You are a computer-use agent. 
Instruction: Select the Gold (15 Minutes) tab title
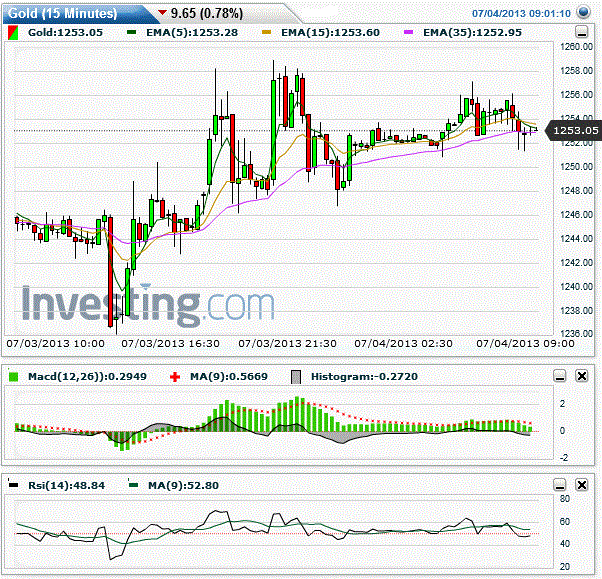tap(62, 13)
